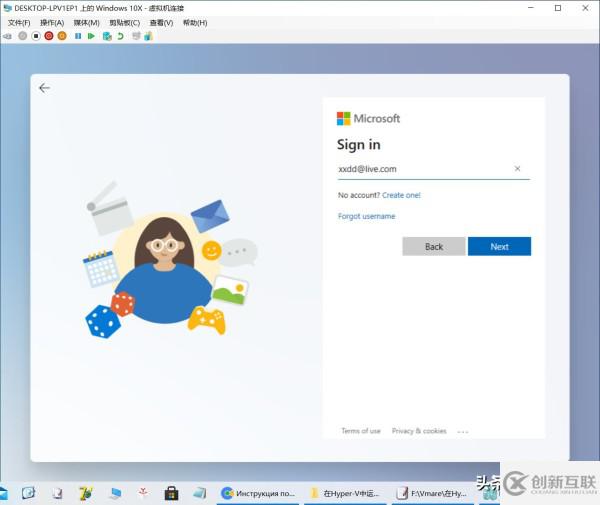Click the Enhanced session toolbar icon
Screen dimensions: 600x505
(x=136, y=36)
